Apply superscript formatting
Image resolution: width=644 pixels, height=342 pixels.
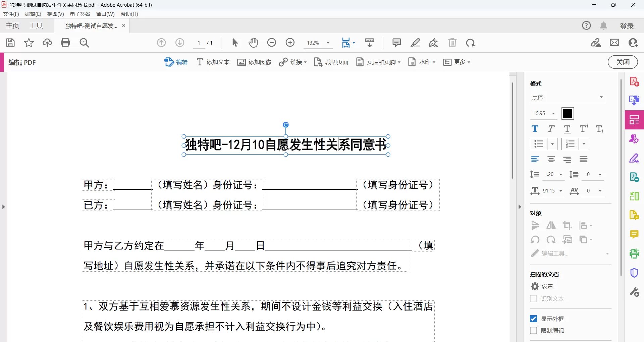(584, 129)
